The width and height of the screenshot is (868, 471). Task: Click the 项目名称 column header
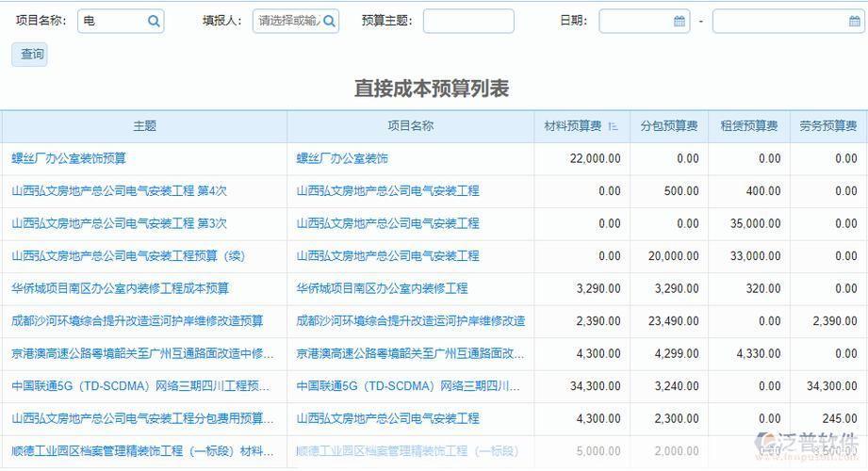point(410,126)
